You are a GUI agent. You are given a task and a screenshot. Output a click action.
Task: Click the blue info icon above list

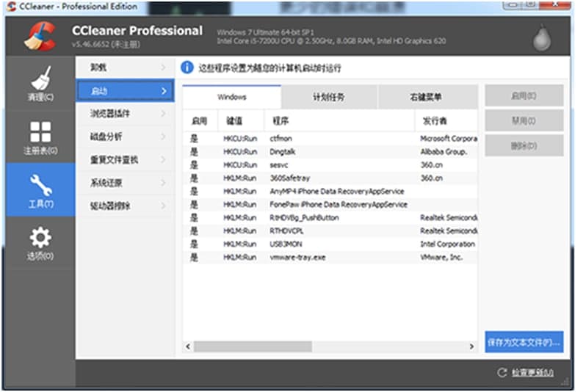coord(187,68)
